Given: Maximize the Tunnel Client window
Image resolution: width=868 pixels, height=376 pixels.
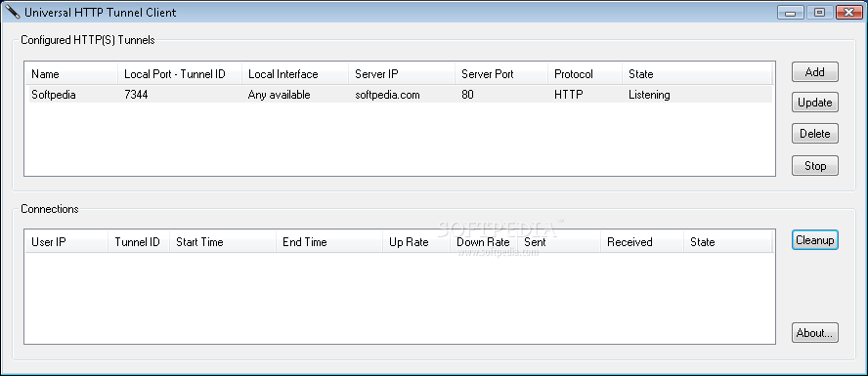Looking at the screenshot, I should (819, 12).
